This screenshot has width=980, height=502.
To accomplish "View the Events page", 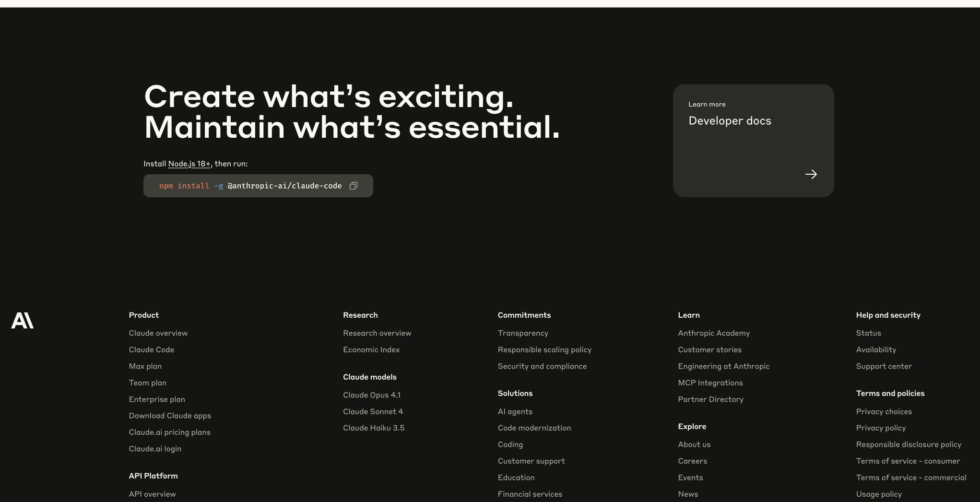I will coord(690,478).
